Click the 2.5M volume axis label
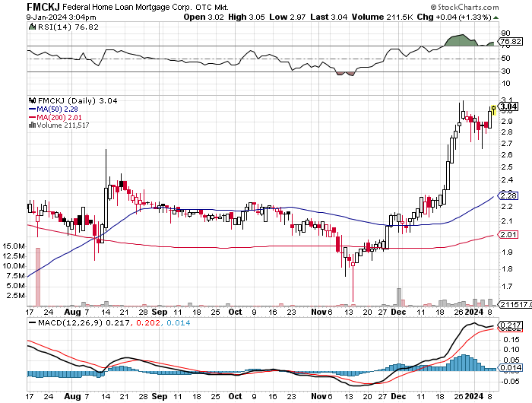The height and width of the screenshot is (403, 532). (x=16, y=295)
